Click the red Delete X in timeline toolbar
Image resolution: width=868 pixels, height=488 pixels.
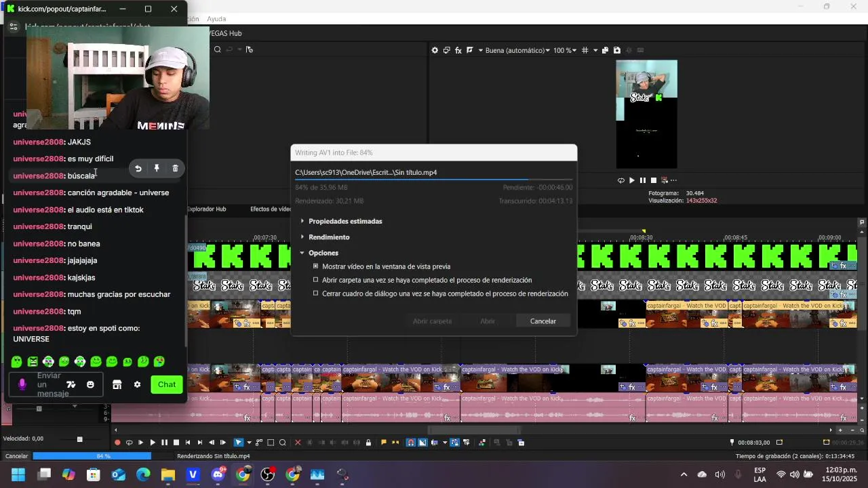pyautogui.click(x=298, y=443)
